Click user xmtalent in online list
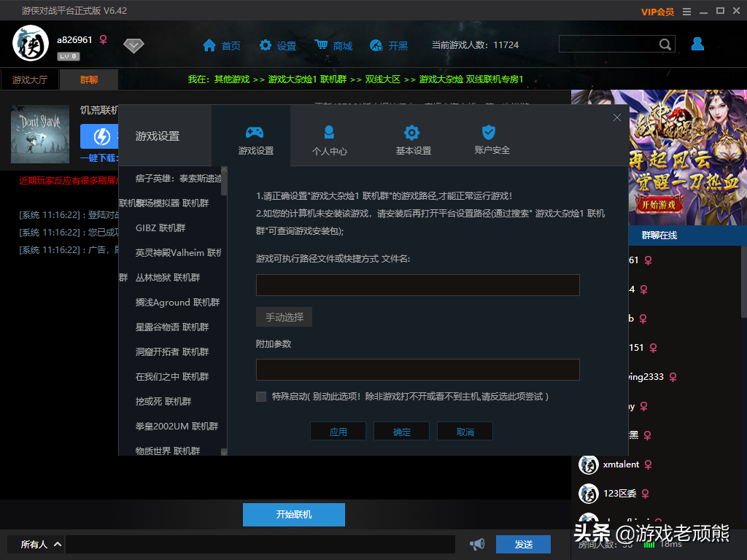This screenshot has height=560, width=747. click(x=621, y=464)
